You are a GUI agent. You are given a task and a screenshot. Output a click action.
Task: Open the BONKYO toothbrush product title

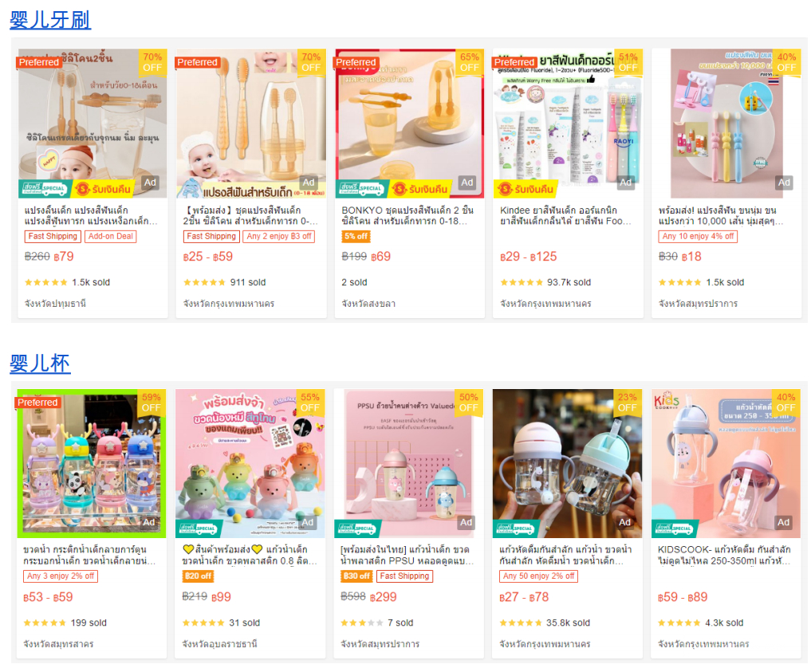[407, 215]
